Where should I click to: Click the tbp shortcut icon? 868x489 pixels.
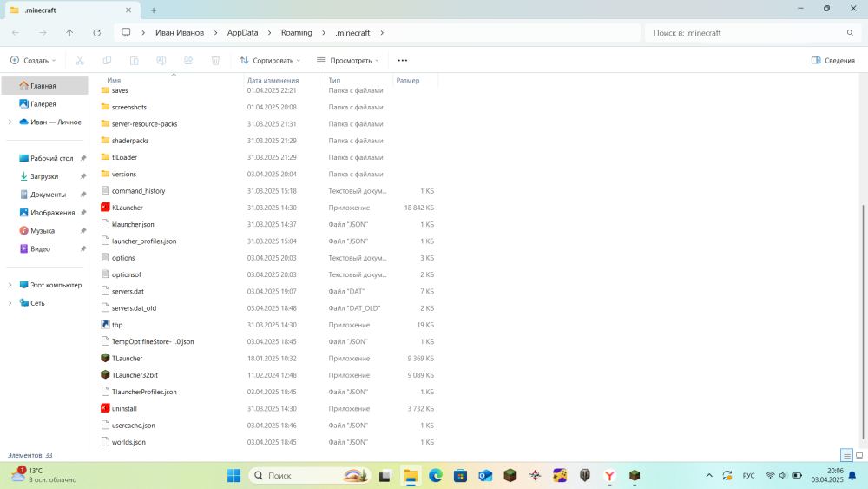point(105,325)
